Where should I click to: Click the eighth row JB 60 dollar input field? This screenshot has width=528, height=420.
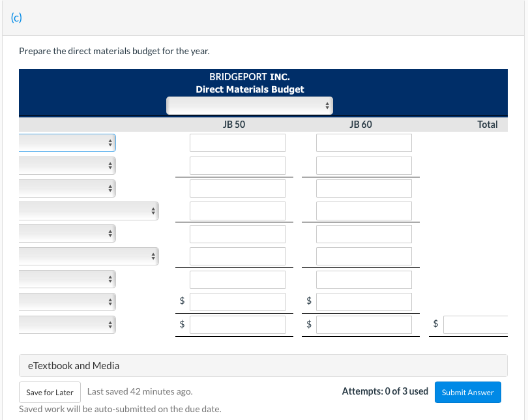pyautogui.click(x=364, y=302)
